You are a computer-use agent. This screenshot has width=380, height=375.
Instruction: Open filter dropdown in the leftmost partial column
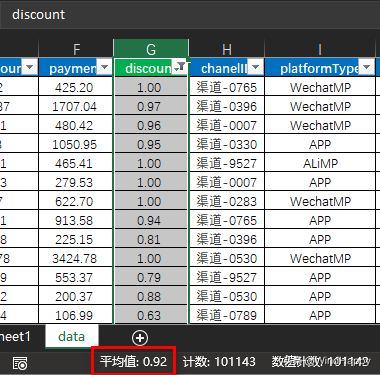(30, 67)
